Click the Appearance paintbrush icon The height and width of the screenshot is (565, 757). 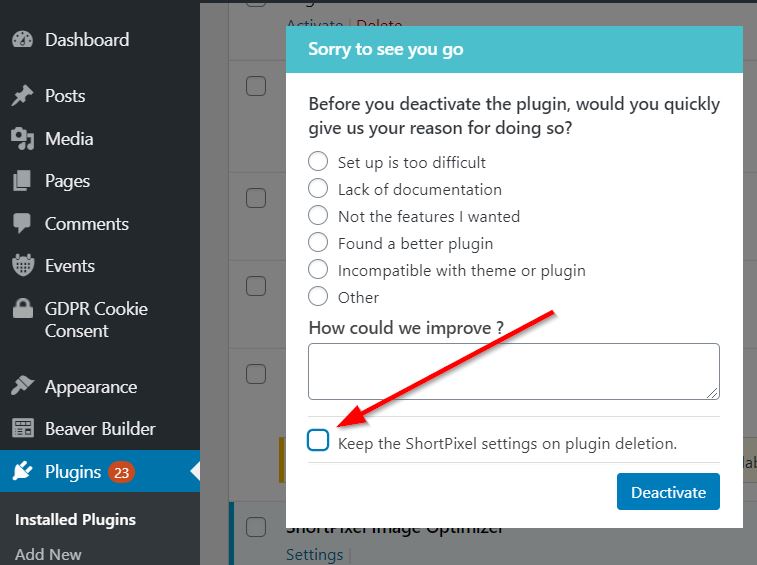pyautogui.click(x=22, y=387)
